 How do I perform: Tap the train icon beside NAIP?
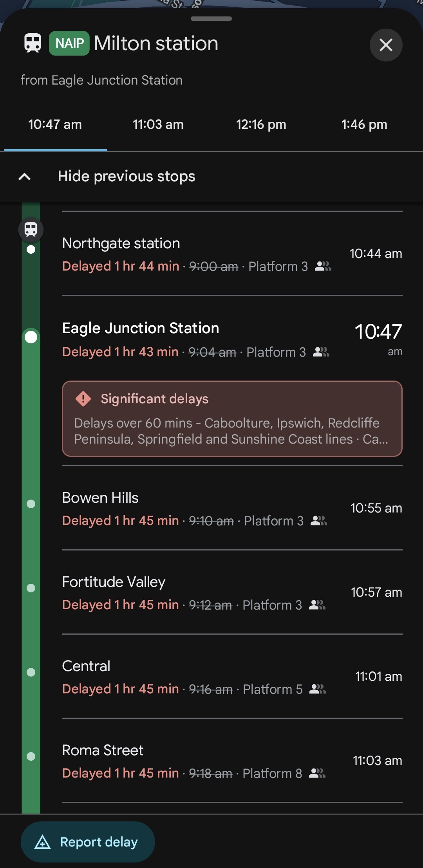[x=33, y=43]
